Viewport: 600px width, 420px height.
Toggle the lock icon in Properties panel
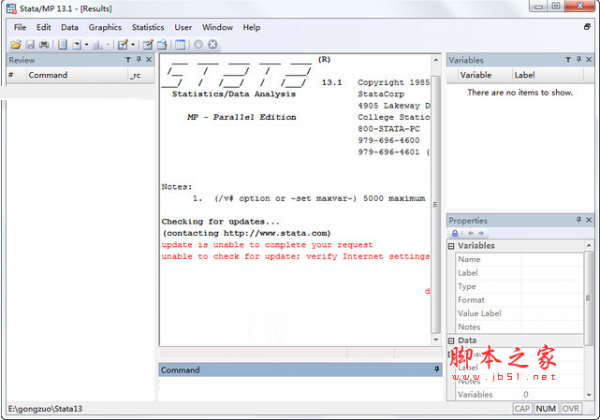click(x=455, y=233)
